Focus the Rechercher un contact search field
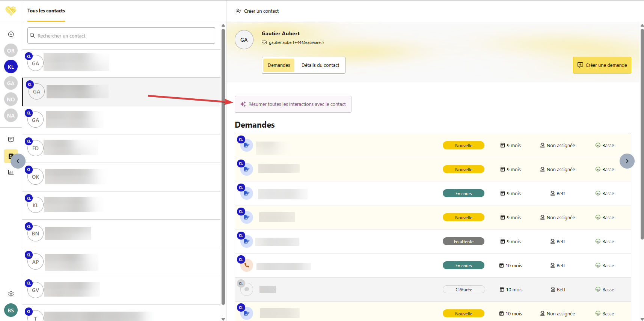Screen dimensions: 644x321 point(121,36)
